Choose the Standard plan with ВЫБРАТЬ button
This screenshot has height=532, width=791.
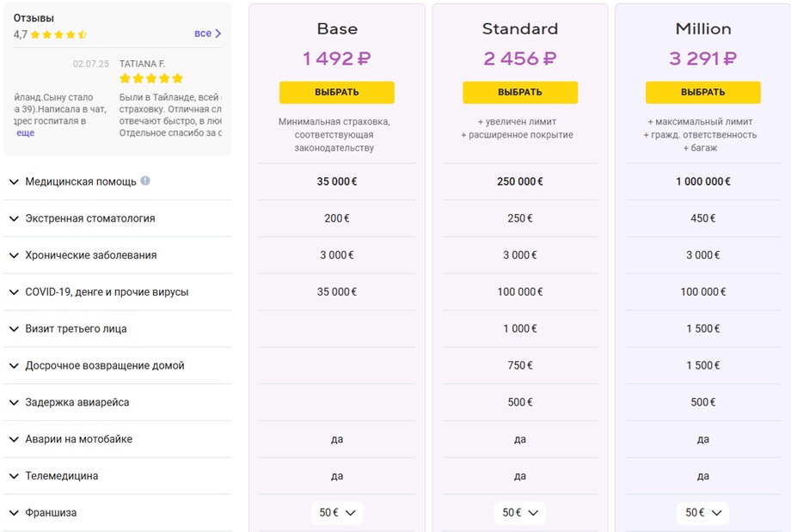(520, 92)
